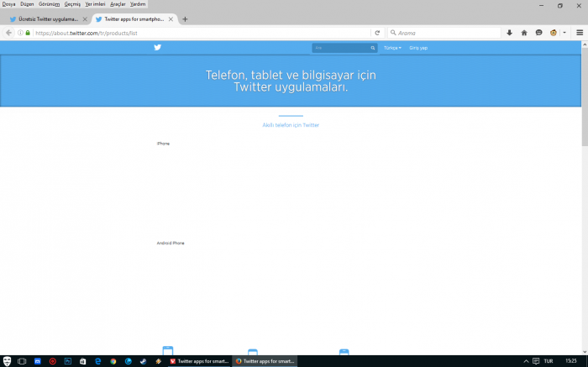Open the Action Center notification icon
The image size is (588, 367).
pyautogui.click(x=536, y=361)
